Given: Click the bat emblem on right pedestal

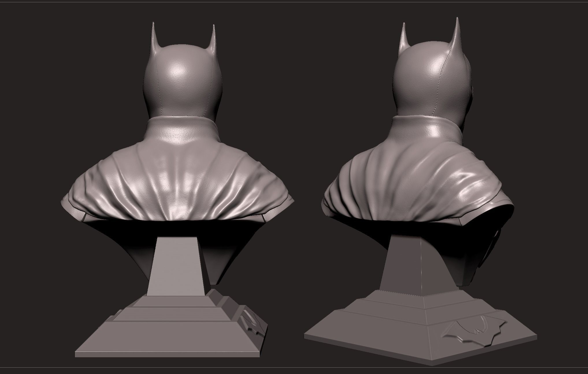Looking at the screenshot, I should click(x=474, y=330).
